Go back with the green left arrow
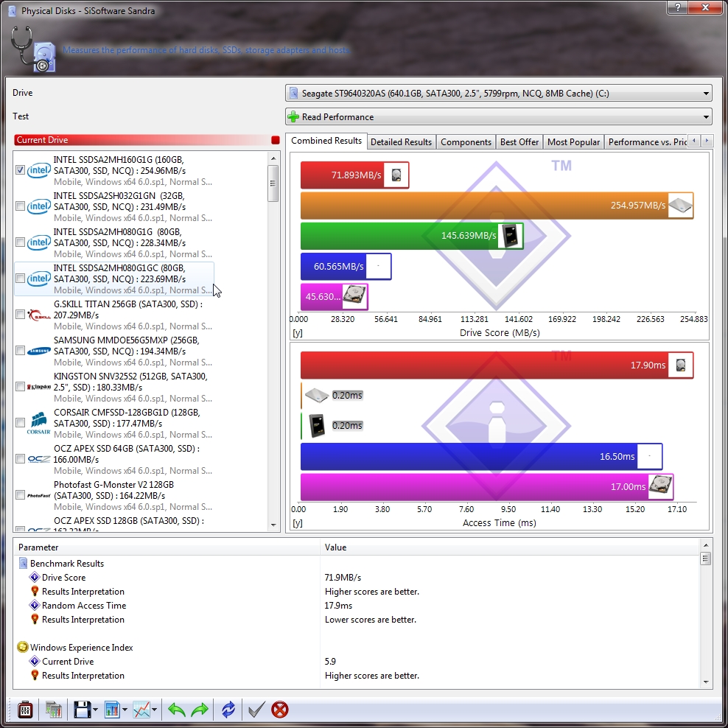The height and width of the screenshot is (728, 728). (176, 710)
